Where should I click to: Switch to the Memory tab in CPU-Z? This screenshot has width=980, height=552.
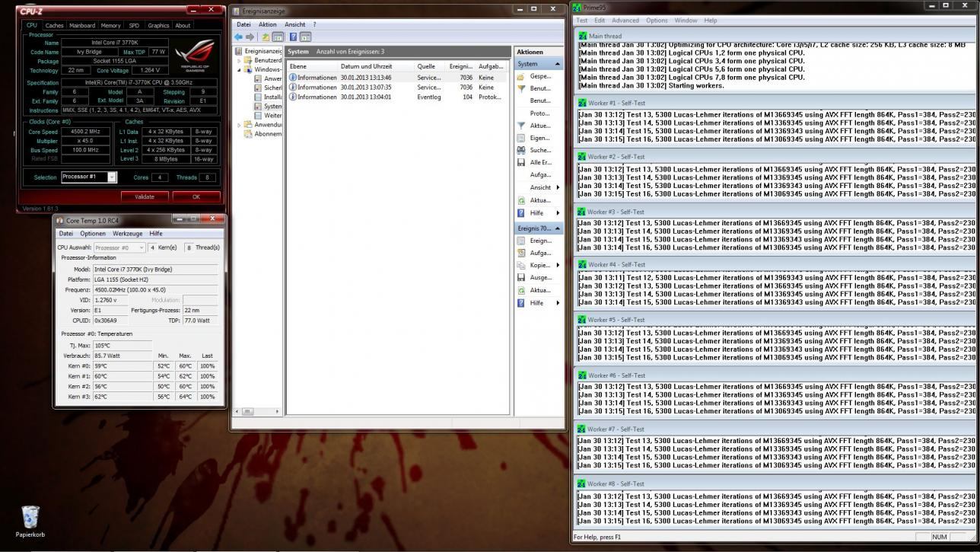(110, 25)
